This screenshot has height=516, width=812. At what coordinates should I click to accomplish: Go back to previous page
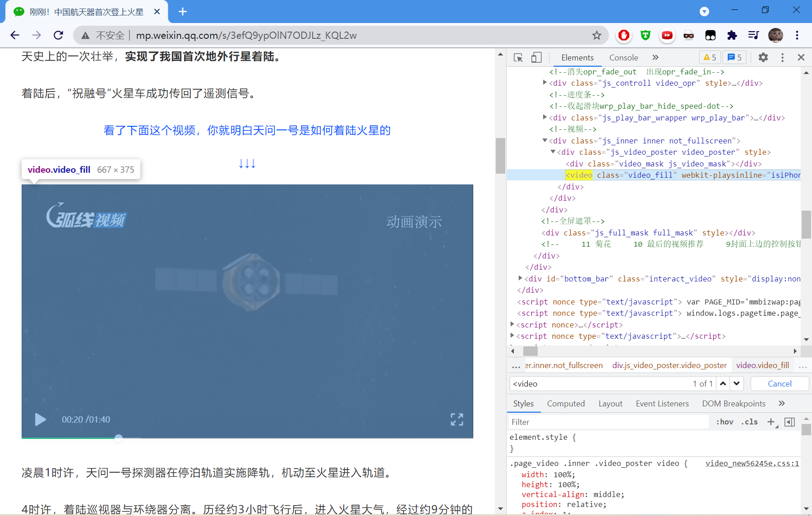(15, 35)
